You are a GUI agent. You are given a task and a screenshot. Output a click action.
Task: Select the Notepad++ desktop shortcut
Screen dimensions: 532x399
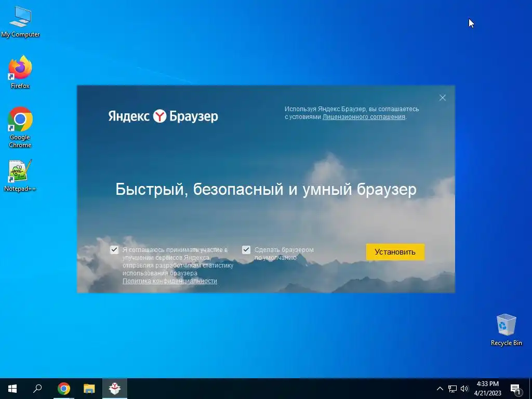pyautogui.click(x=20, y=176)
